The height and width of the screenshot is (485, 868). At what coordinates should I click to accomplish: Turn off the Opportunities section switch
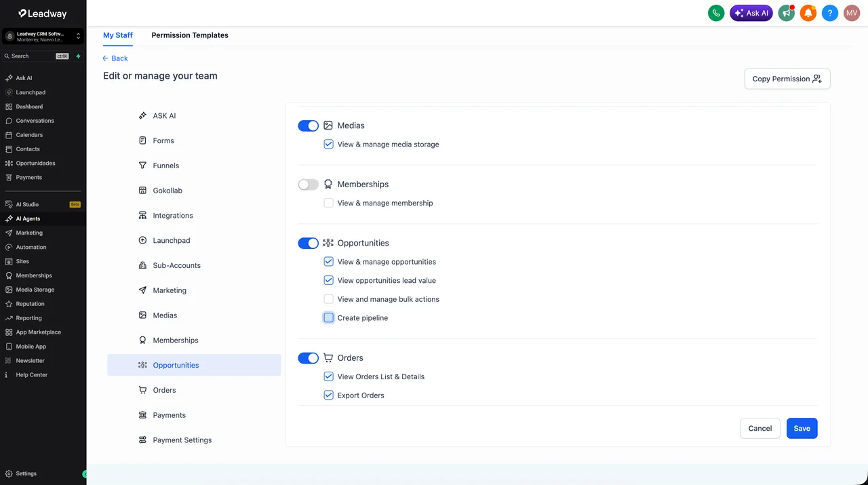pos(309,243)
